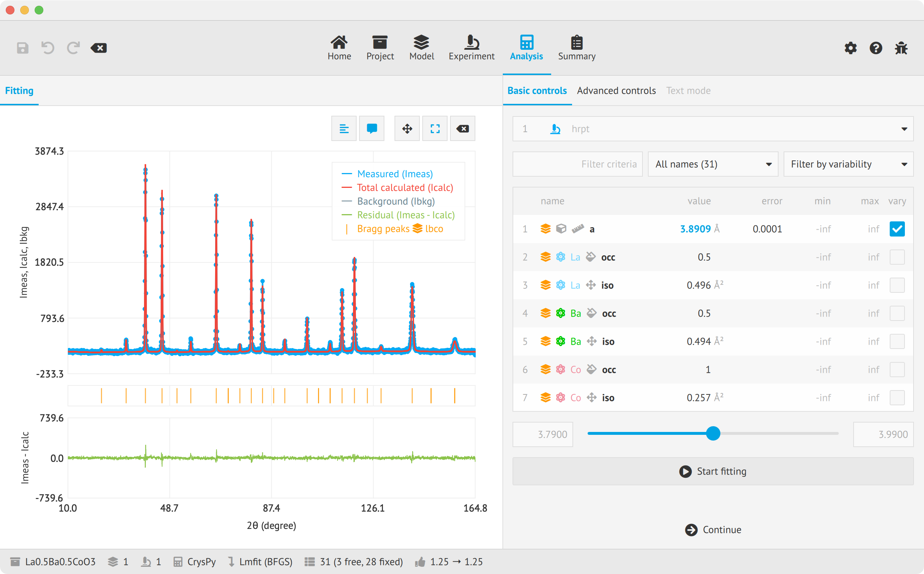Enable vary for La occ
Image resolution: width=924 pixels, height=574 pixels.
click(x=897, y=257)
